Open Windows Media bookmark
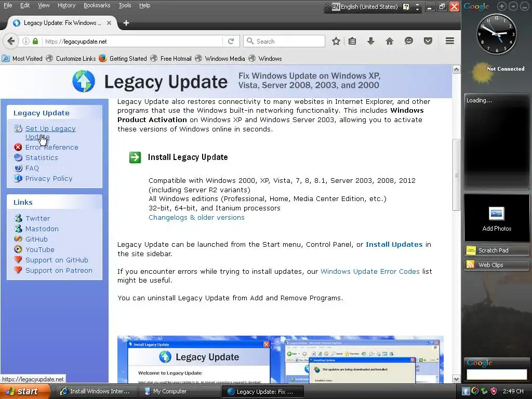 click(220, 58)
